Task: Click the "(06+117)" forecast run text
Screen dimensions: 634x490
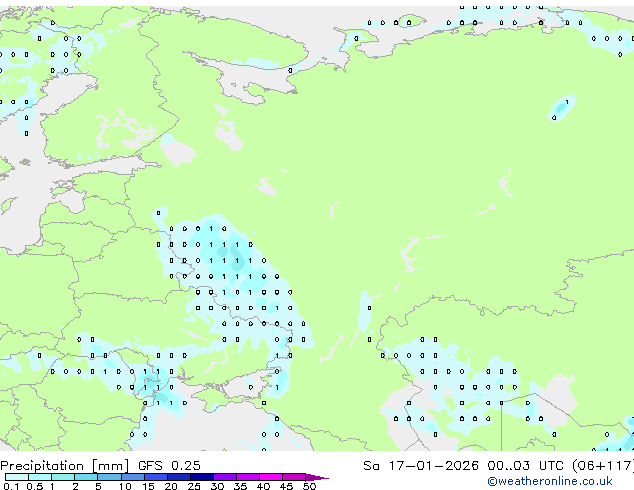Action: (603, 466)
